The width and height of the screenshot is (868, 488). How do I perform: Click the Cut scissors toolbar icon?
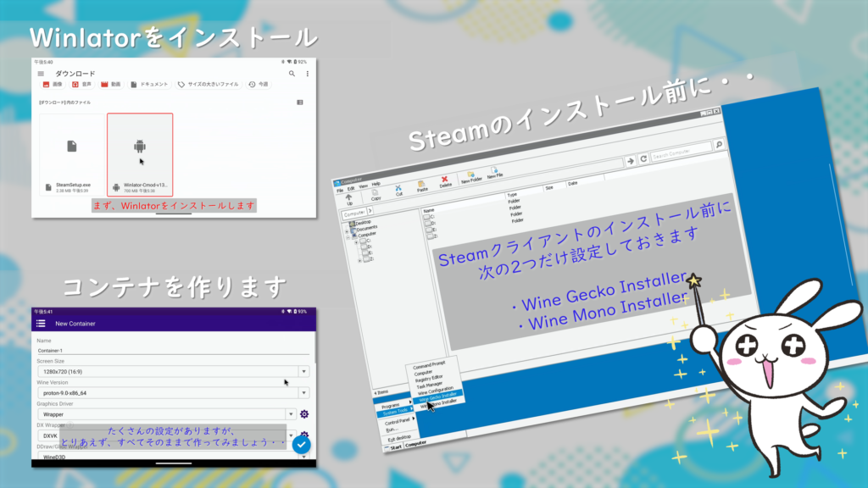[x=398, y=191]
